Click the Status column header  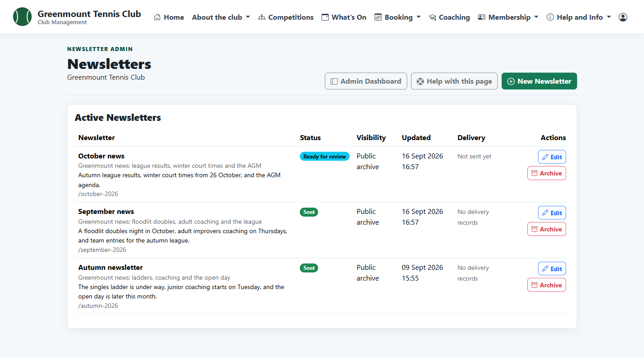pyautogui.click(x=310, y=138)
